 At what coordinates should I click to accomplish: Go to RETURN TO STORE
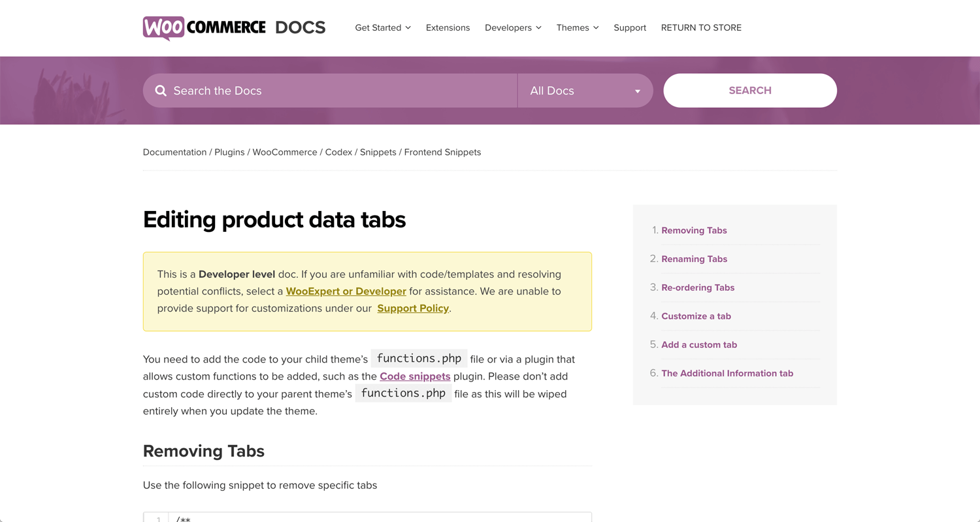tap(701, 27)
